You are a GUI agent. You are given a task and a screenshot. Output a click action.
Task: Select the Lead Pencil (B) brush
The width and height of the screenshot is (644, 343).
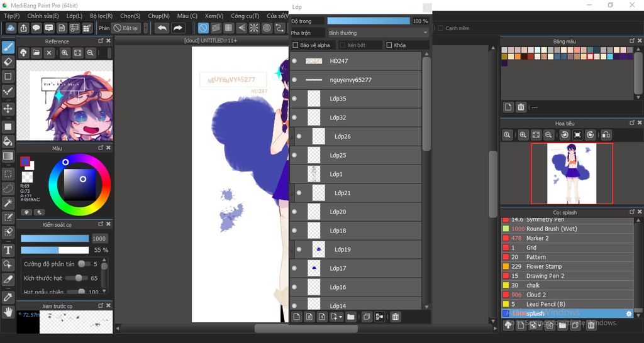pos(568,304)
